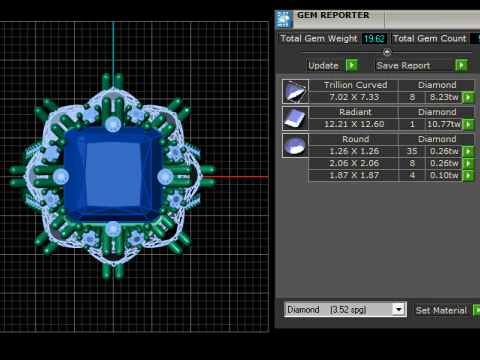Viewport: 480px width, 360px height.
Task: Select the Trillion Curved gem thumbnail
Action: pos(295,91)
